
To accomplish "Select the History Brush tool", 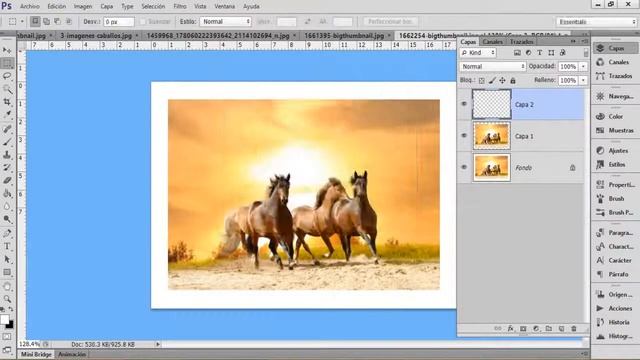I will [7, 167].
